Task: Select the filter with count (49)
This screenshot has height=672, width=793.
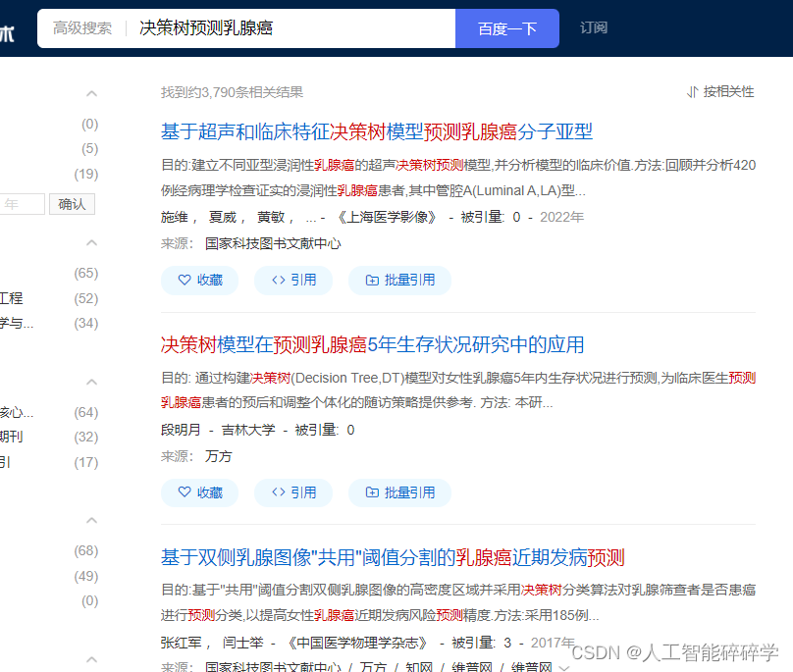Action: pos(86,576)
